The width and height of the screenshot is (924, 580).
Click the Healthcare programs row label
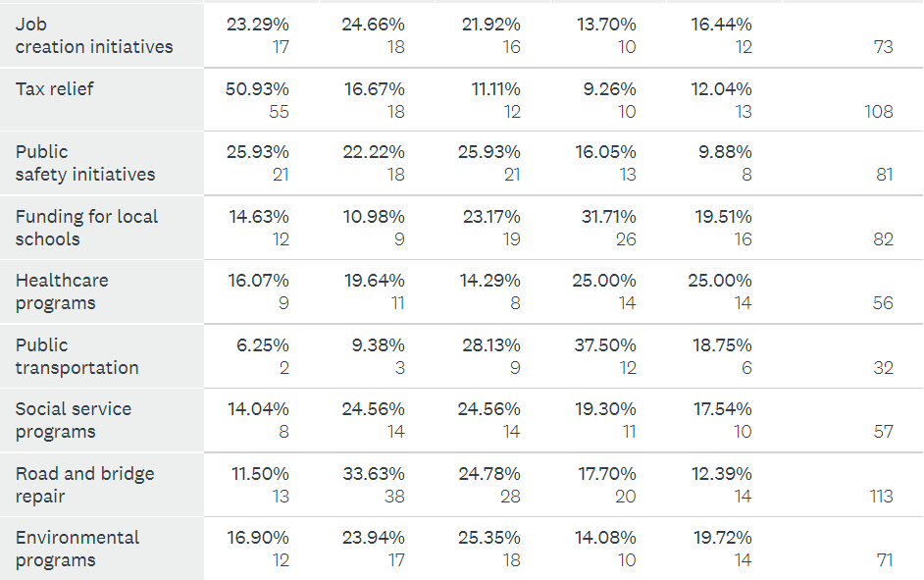(x=62, y=291)
